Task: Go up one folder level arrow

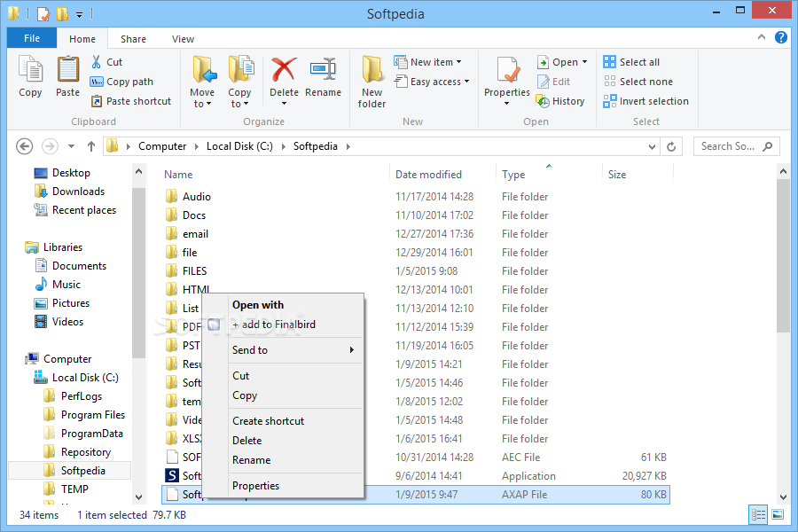Action: [91, 146]
